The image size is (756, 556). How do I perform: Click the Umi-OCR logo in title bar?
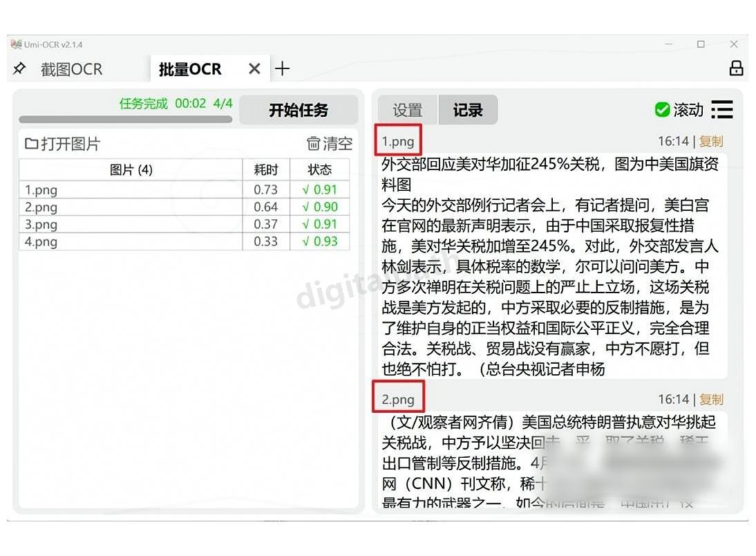pos(15,44)
